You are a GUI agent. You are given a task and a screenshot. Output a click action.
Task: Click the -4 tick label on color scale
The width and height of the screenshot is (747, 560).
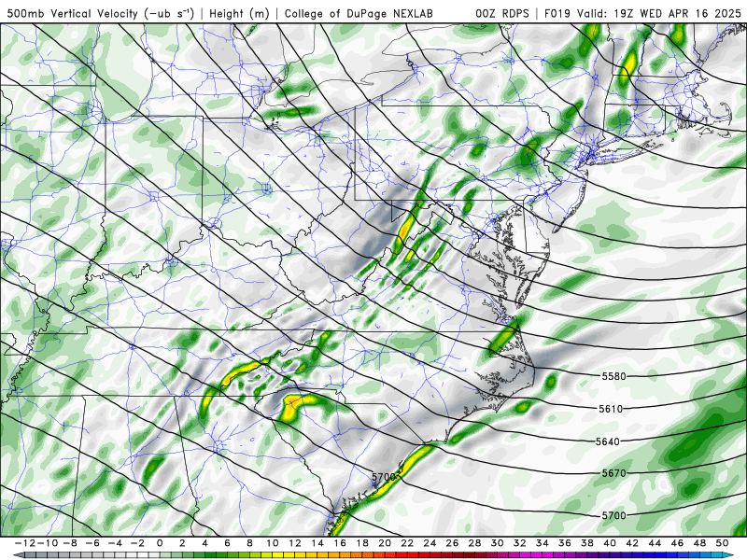[113, 543]
